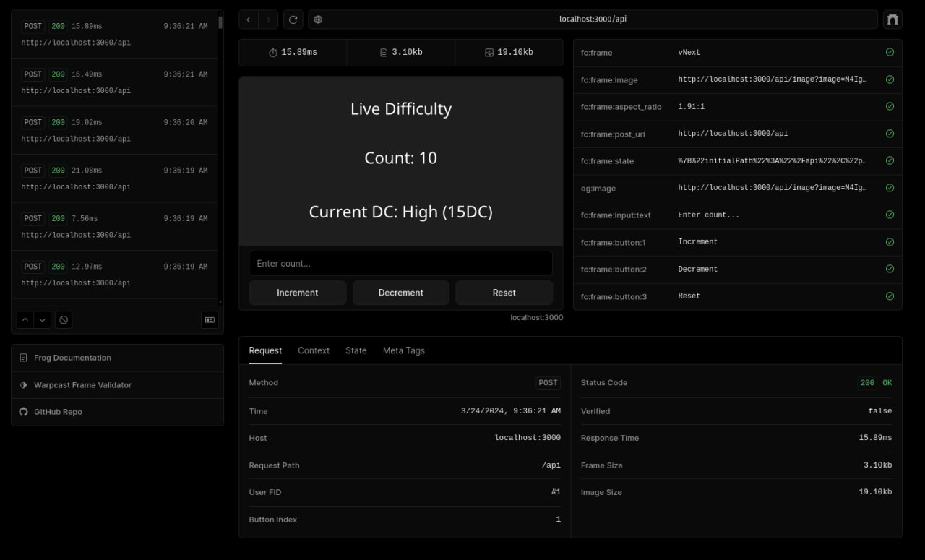
Task: Click the GitHub icon next to GitHub Repo
Action: click(24, 412)
